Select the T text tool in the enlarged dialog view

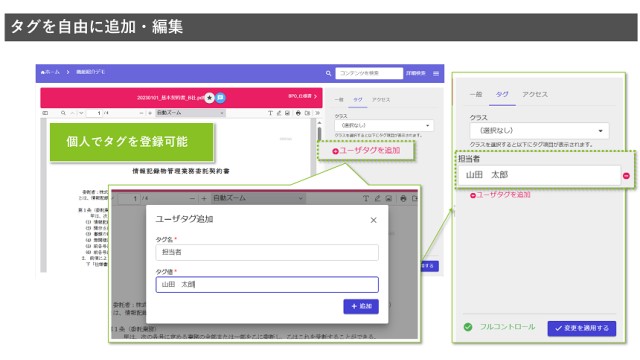[366, 198]
